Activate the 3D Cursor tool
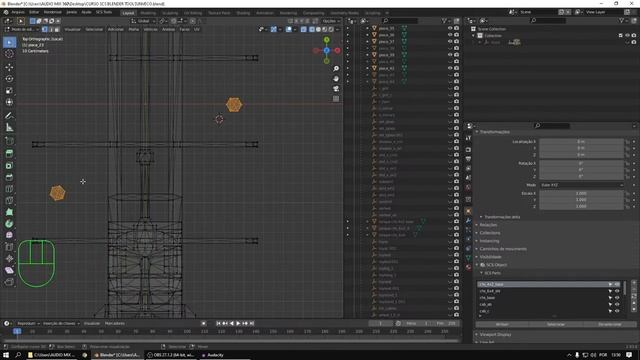640x360 pixels. coord(9,54)
